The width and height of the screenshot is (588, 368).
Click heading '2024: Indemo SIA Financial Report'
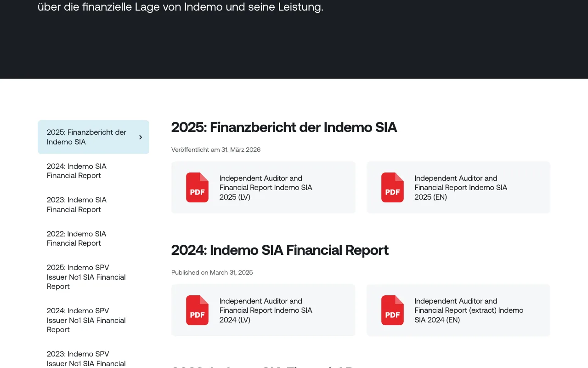(x=280, y=250)
